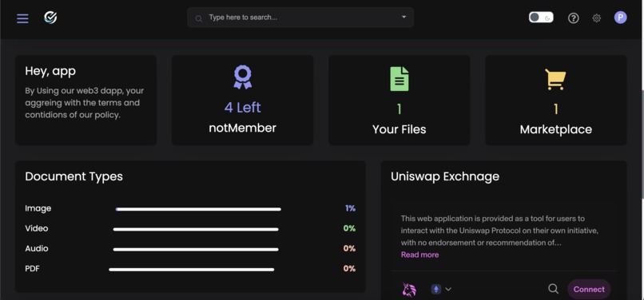644x300 pixels.
Task: Click the '4 Left' count text
Action: pyautogui.click(x=242, y=108)
